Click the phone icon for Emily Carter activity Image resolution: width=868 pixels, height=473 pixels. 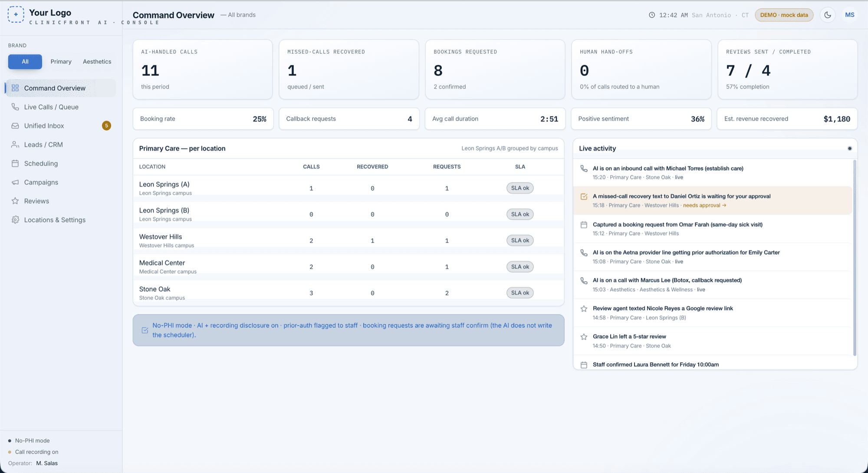pyautogui.click(x=584, y=253)
